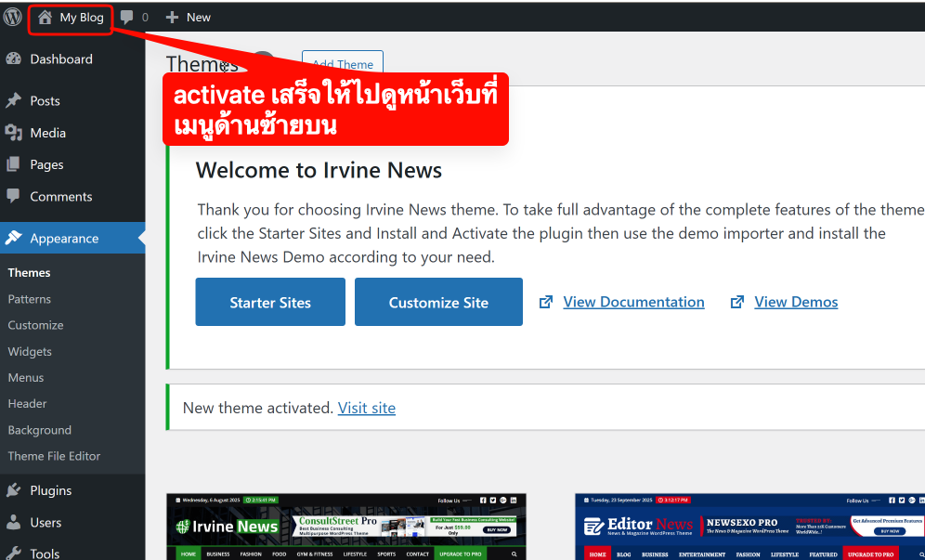Follow the Visit site link
Image resolution: width=925 pixels, height=560 pixels.
pyautogui.click(x=367, y=408)
